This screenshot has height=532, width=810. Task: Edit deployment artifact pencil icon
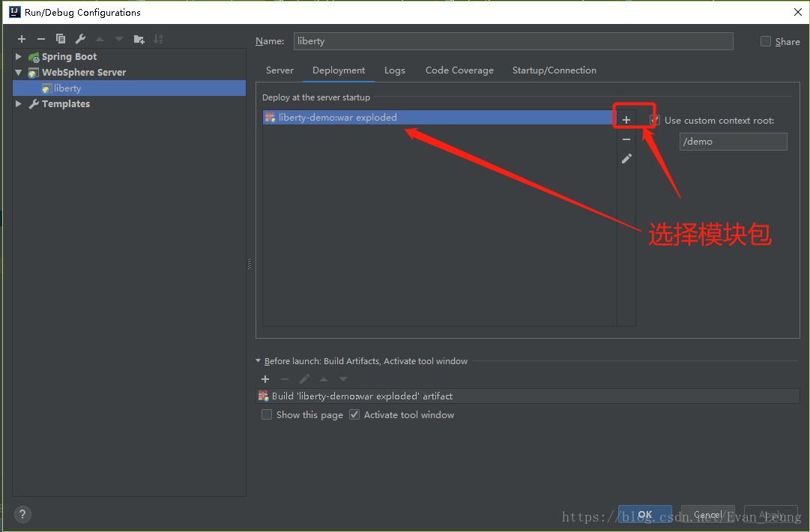pos(626,159)
